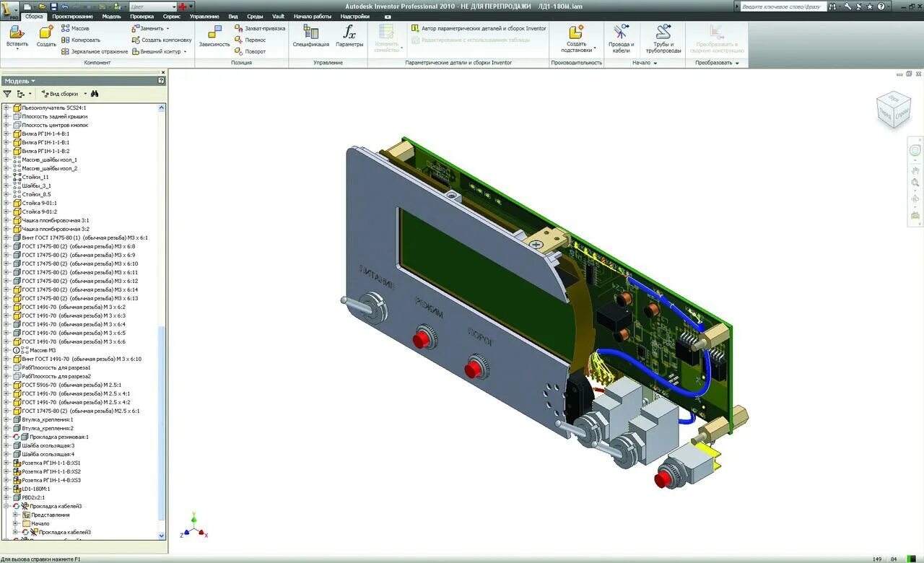Close the Модель browser panel
This screenshot has height=563, width=924.
[163, 72]
